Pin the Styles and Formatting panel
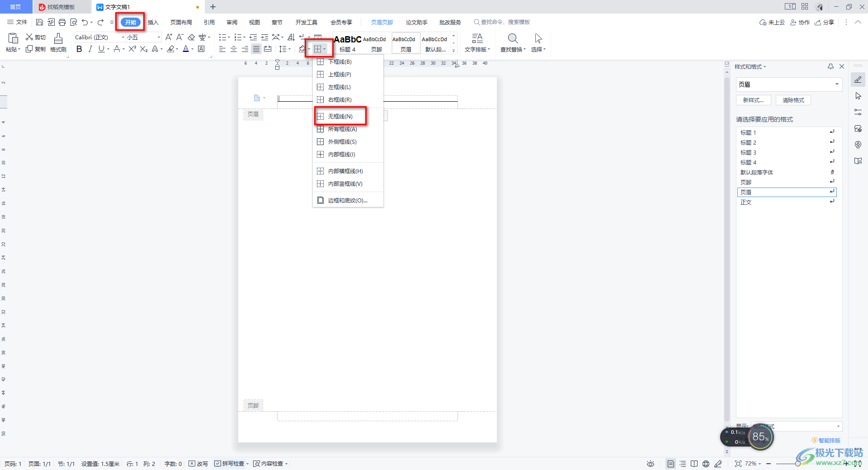Screen dimensions: 868x470 [x=830, y=66]
